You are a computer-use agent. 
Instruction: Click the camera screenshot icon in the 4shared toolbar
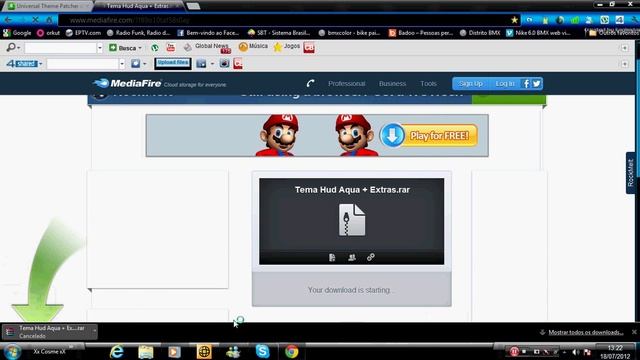pyautogui.click(x=224, y=63)
